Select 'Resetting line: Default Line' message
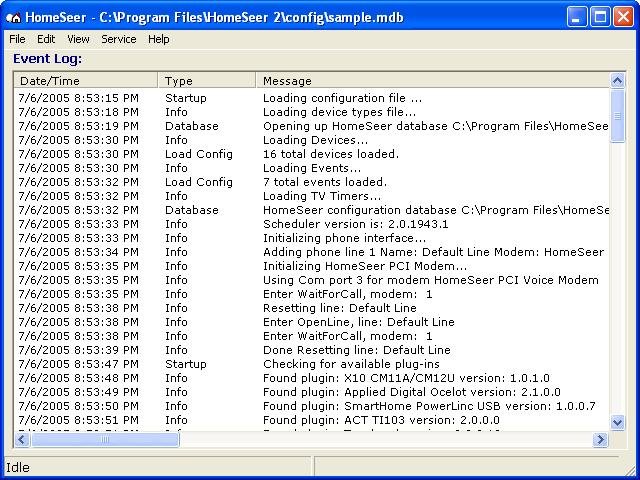Image resolution: width=640 pixels, height=480 pixels. tap(340, 308)
